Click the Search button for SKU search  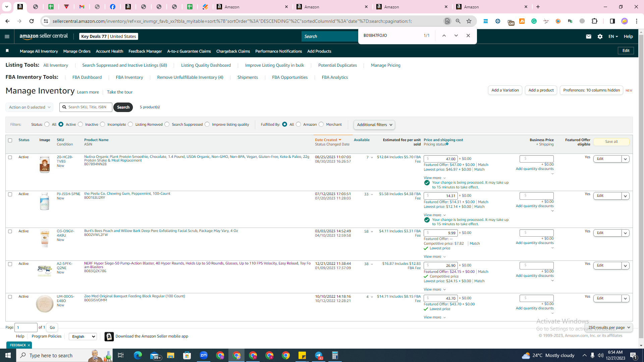point(123,107)
